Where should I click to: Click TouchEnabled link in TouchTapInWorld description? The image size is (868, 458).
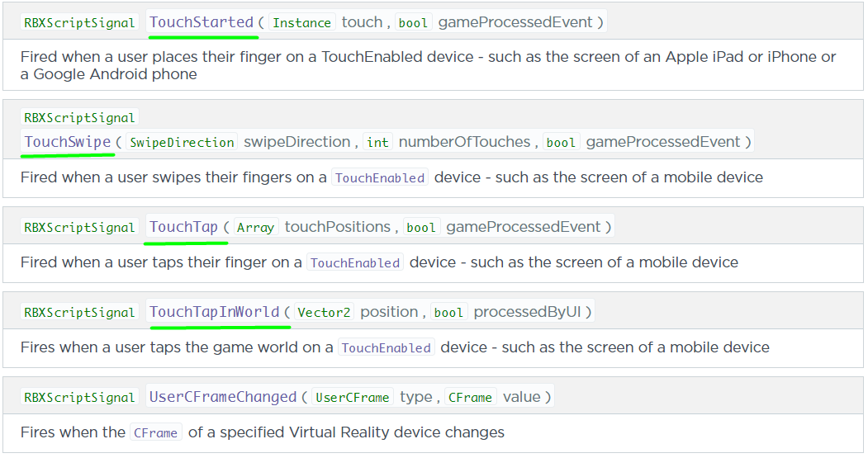(386, 348)
